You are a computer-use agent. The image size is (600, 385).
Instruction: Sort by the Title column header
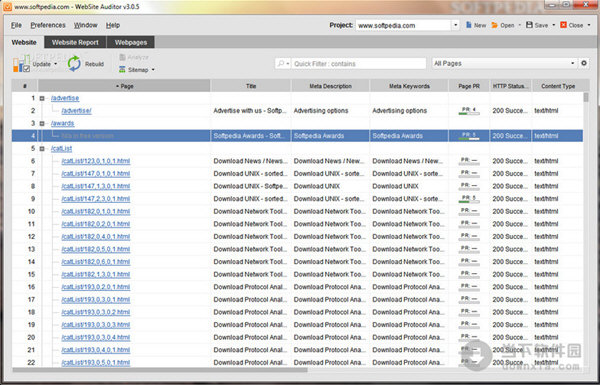click(251, 86)
